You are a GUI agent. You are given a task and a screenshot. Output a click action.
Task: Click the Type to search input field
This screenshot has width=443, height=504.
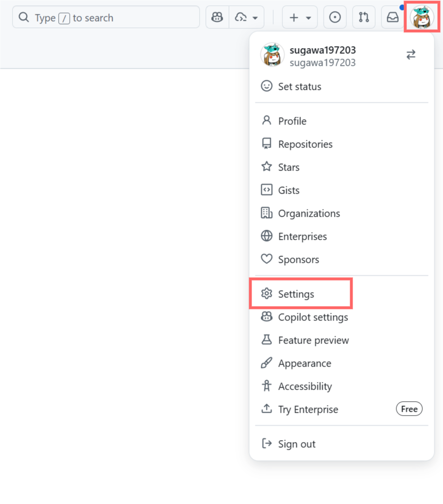(106, 17)
